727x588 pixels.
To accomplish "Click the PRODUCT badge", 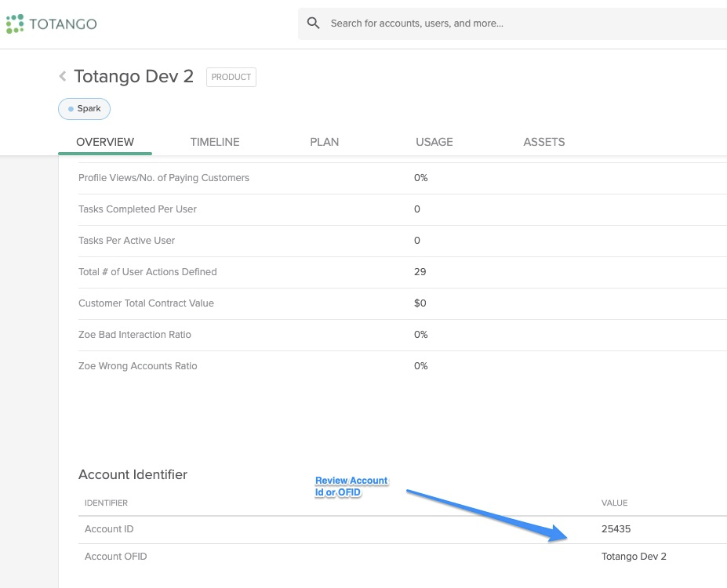I will pyautogui.click(x=231, y=77).
